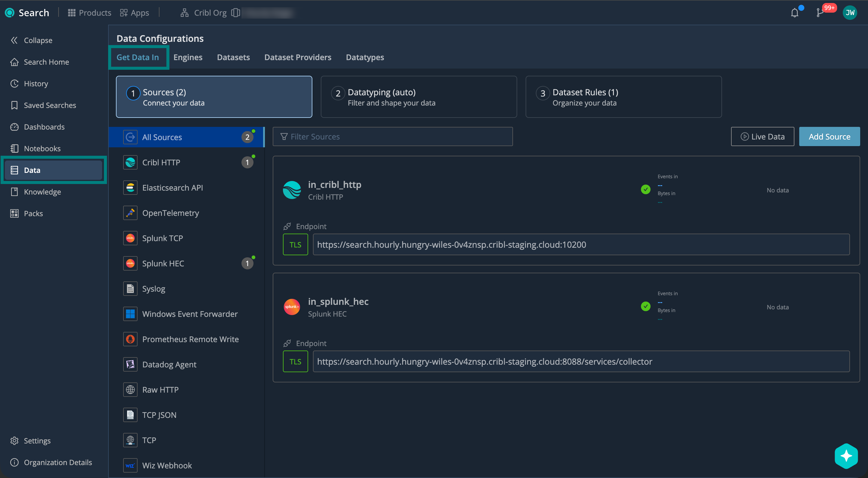This screenshot has width=868, height=478.
Task: Click Add Source
Action: coord(829,136)
